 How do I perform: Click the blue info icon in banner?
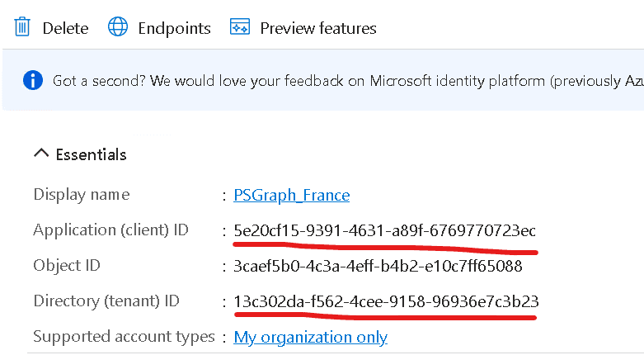pyautogui.click(x=33, y=80)
